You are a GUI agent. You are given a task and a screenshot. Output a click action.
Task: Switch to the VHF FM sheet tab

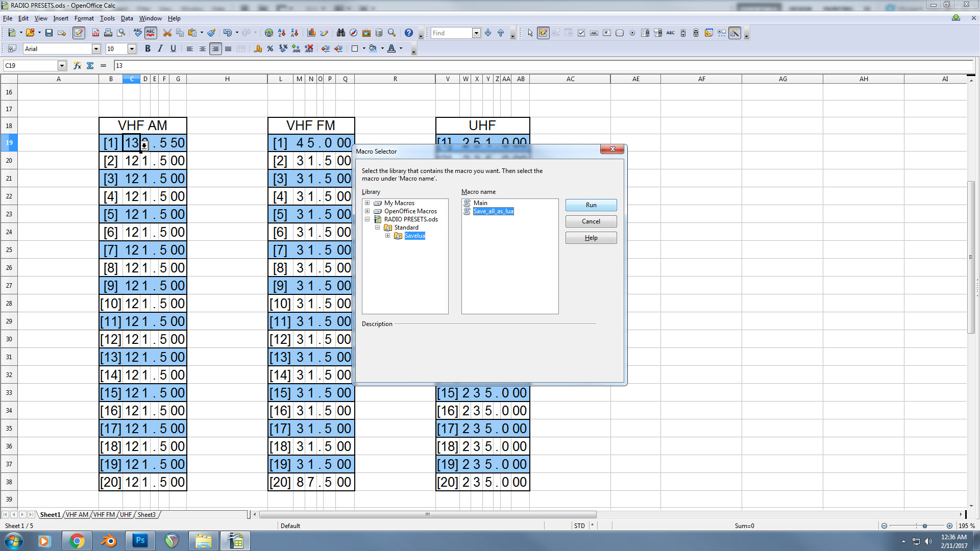[x=104, y=514]
